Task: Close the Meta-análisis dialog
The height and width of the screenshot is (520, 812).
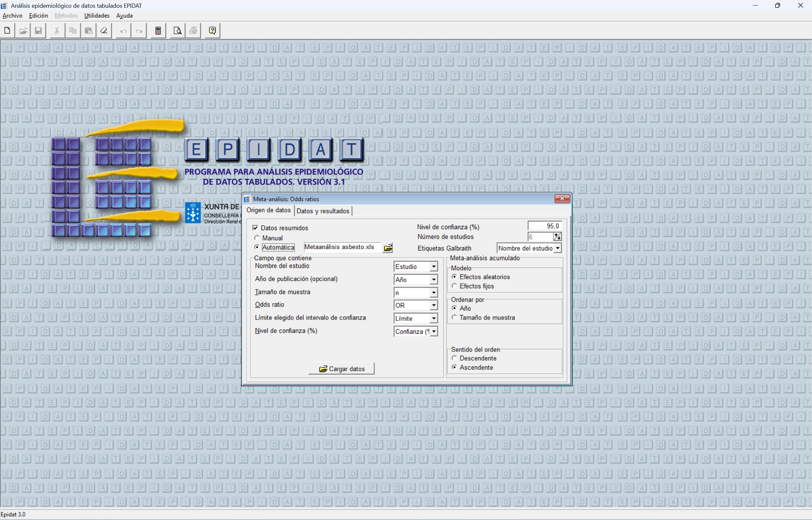Action: click(562, 199)
